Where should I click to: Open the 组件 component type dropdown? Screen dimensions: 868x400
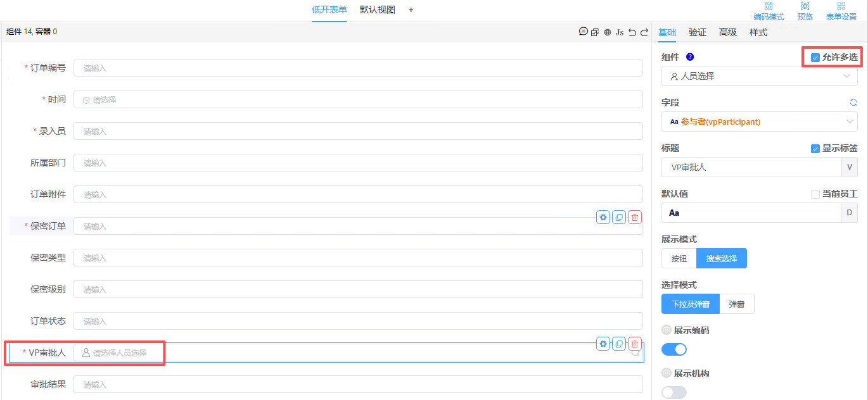(759, 76)
